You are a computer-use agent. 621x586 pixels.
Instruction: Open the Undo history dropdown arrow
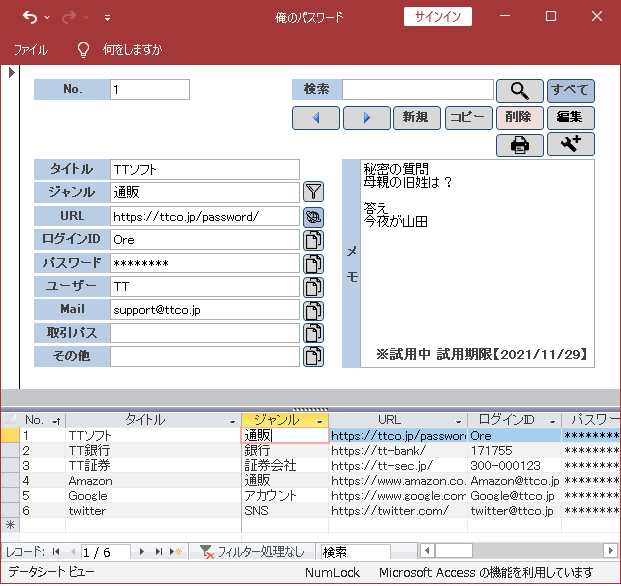(47, 17)
